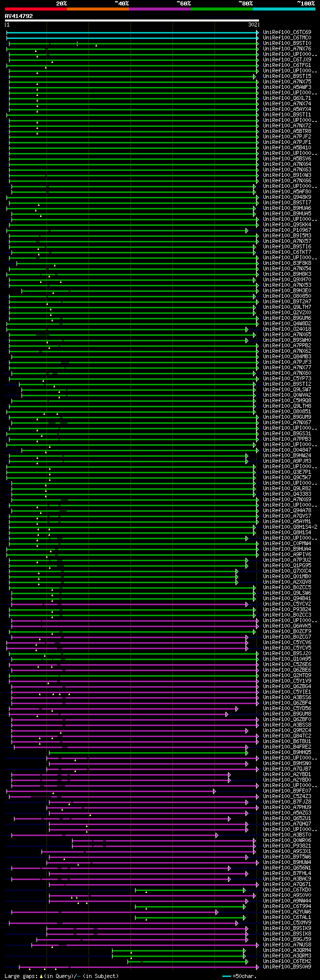
Task: Select hit label UniRef100_A5B410
Action: (287, 148)
